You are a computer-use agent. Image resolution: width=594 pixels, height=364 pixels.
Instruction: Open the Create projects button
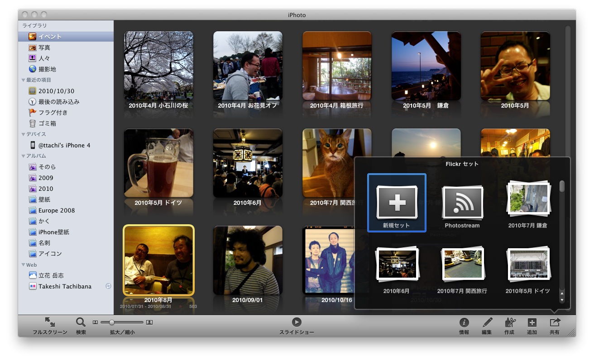[510, 323]
